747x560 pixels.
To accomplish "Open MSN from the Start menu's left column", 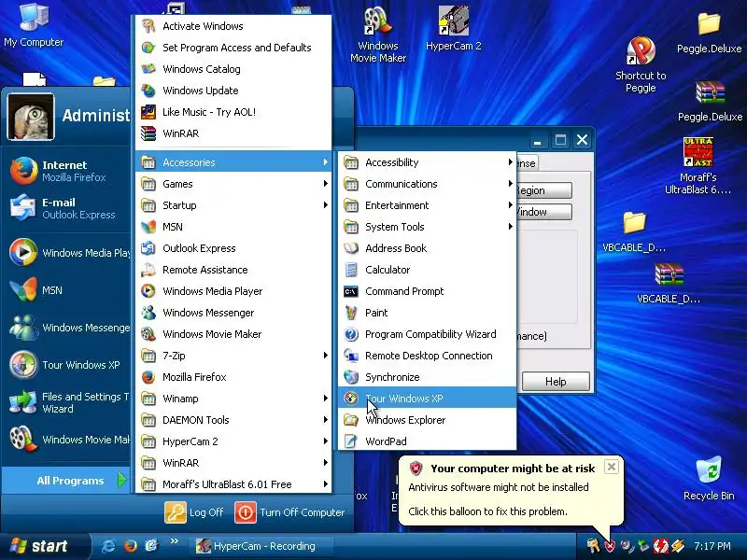I will [x=66, y=290].
